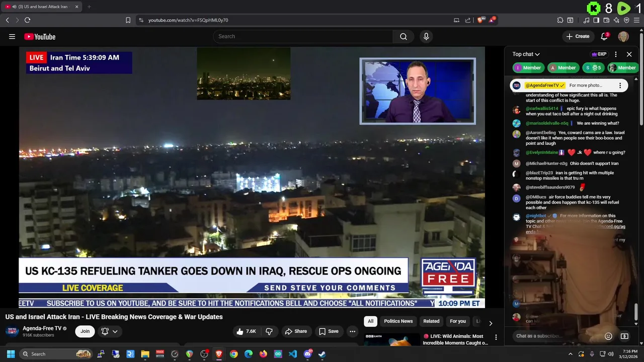644x362 pixels.
Task: Open the LIVE: Wild Animals video thumbnail
Action: [x=392, y=339]
